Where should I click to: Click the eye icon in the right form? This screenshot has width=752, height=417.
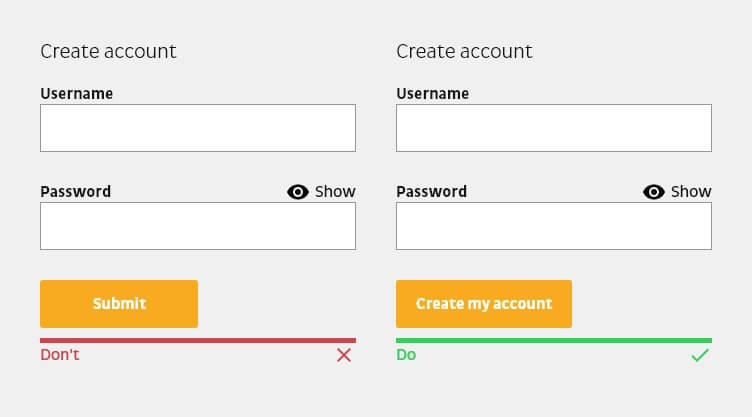coord(654,192)
